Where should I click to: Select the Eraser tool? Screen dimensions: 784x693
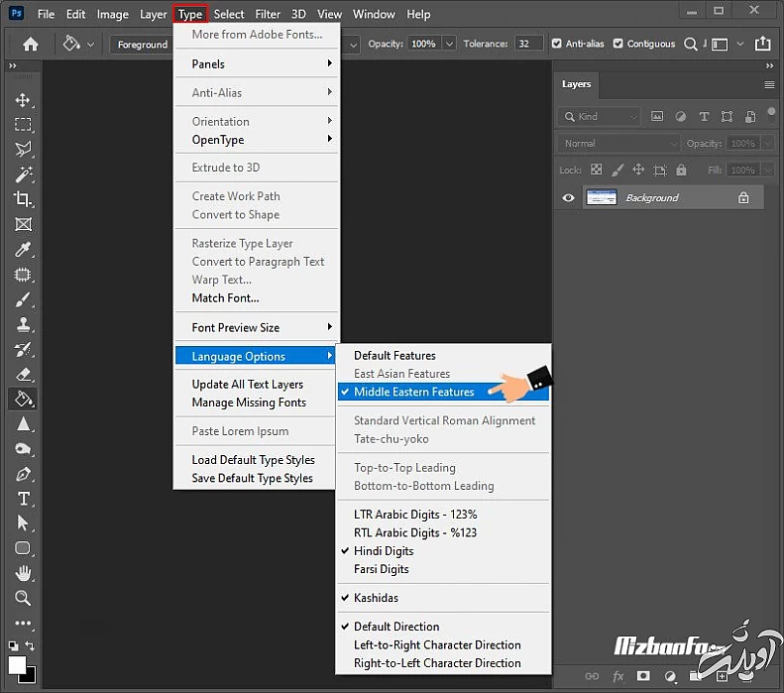point(23,374)
